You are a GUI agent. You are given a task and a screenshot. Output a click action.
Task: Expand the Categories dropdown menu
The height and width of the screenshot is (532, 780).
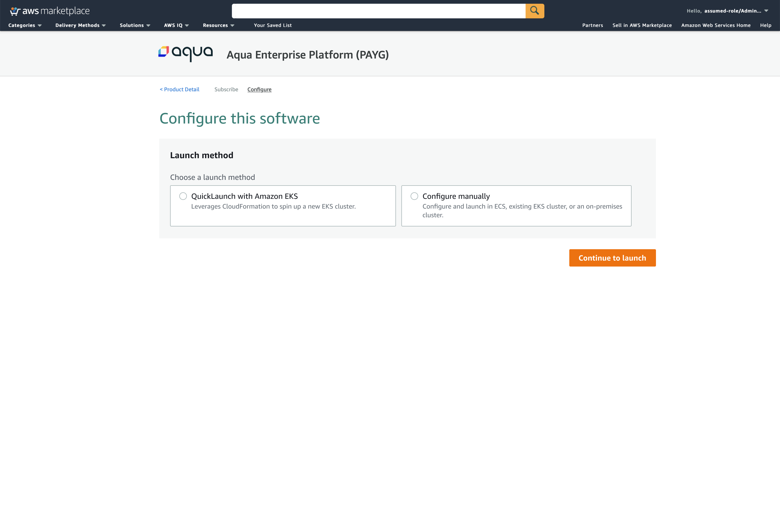[25, 25]
